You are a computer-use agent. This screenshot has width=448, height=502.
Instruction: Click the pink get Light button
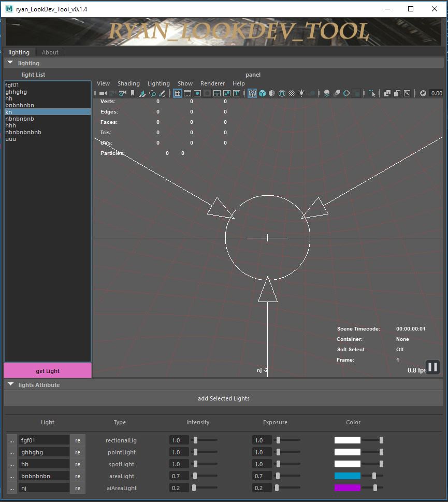pos(48,371)
